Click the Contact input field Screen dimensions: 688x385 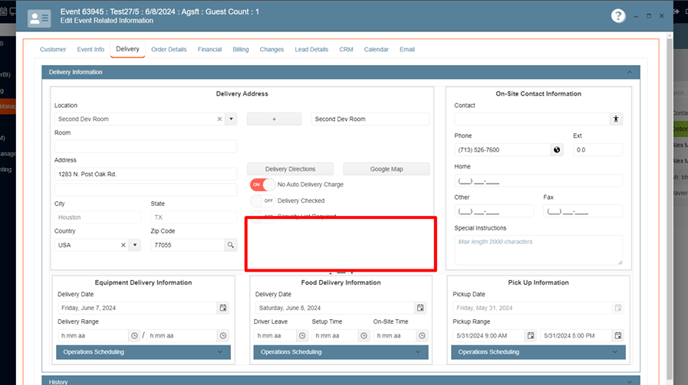pos(532,119)
